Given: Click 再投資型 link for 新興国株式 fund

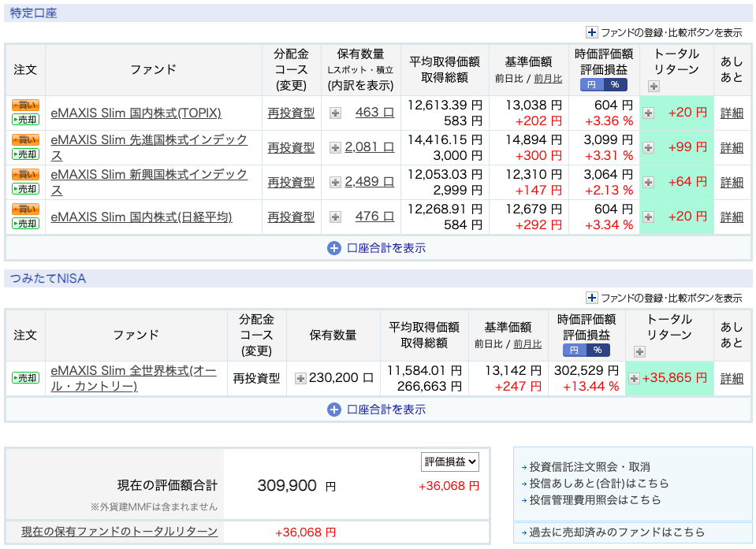Looking at the screenshot, I should pos(291,183).
